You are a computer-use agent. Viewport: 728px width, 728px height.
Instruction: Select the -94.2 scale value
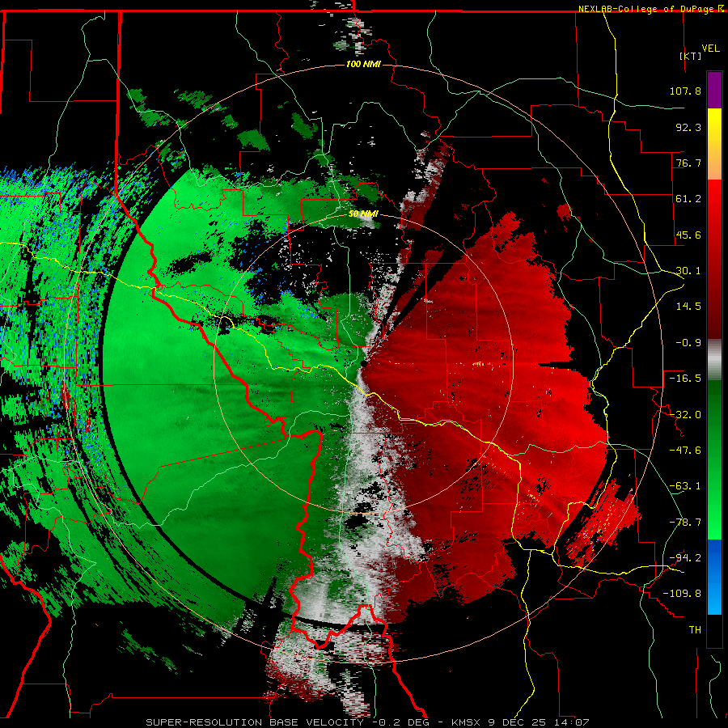click(685, 558)
